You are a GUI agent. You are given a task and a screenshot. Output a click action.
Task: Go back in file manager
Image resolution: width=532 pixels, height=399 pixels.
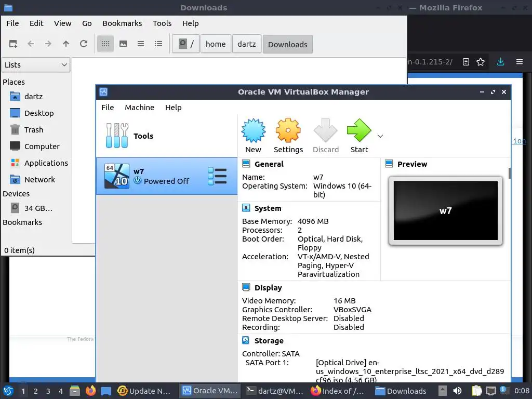pyautogui.click(x=31, y=44)
